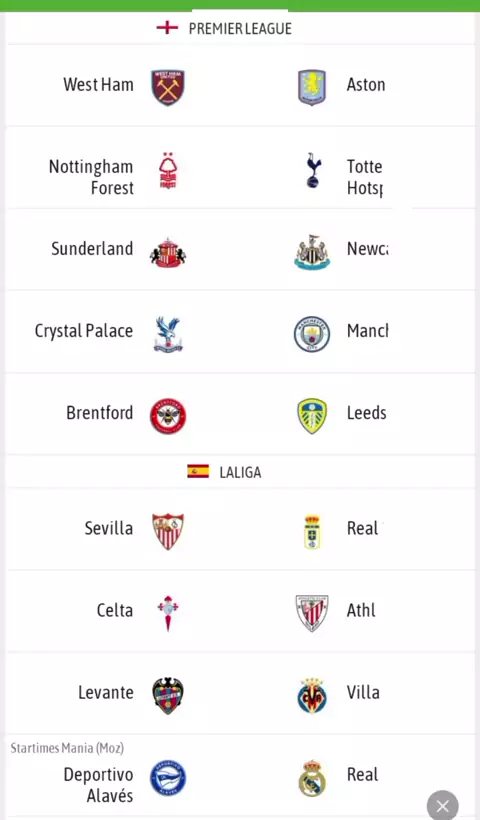This screenshot has height=820, width=480.
Task: Click the West Ham club crest
Action: (168, 87)
